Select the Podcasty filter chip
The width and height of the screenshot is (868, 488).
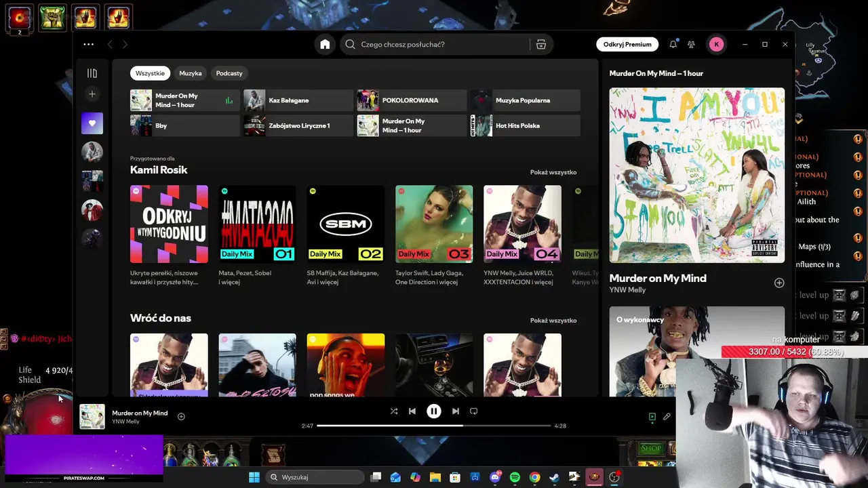[229, 73]
